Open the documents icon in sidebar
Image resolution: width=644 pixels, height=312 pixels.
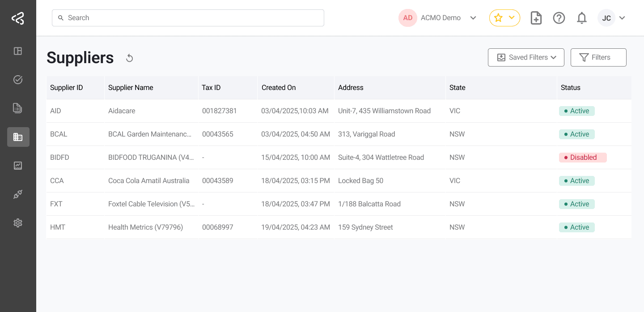(18, 108)
